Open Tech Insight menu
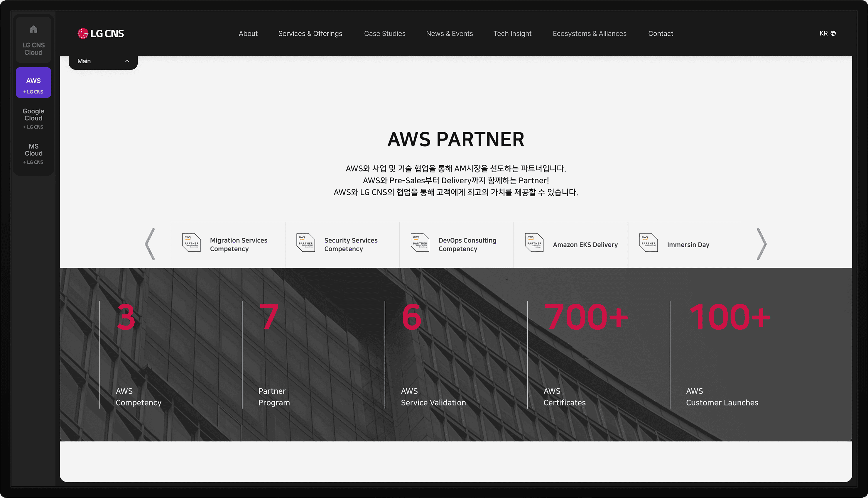Screen dimensions: 868x498 512,33
